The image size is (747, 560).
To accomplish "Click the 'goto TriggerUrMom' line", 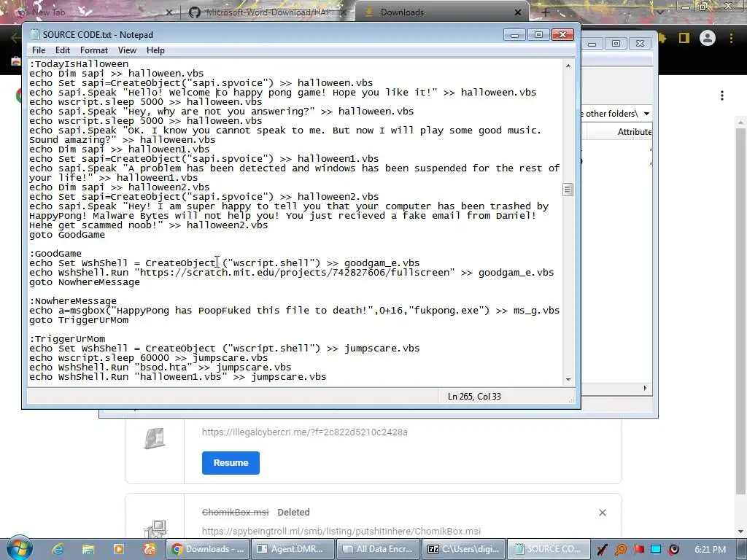I will [x=79, y=320].
